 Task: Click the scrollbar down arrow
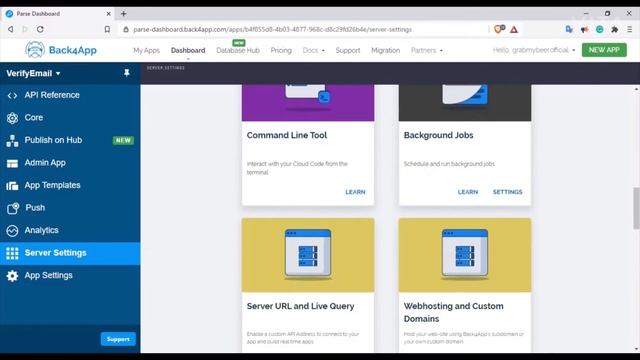636,349
